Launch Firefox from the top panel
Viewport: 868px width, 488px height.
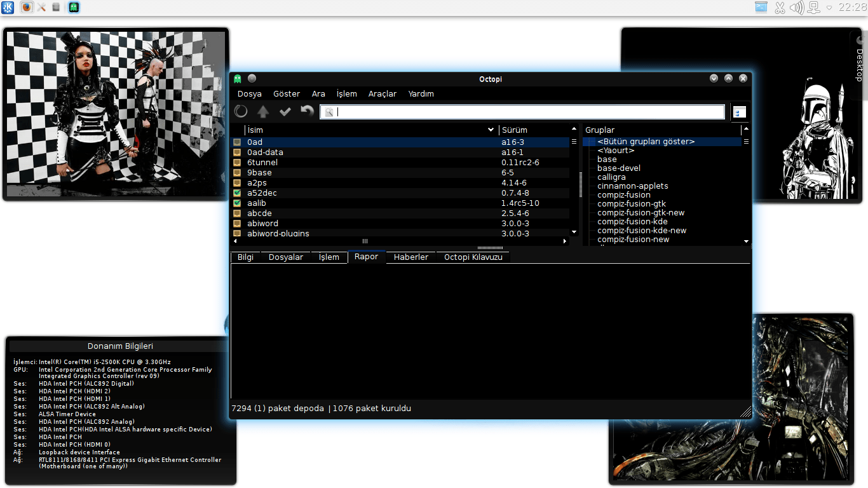(x=26, y=8)
